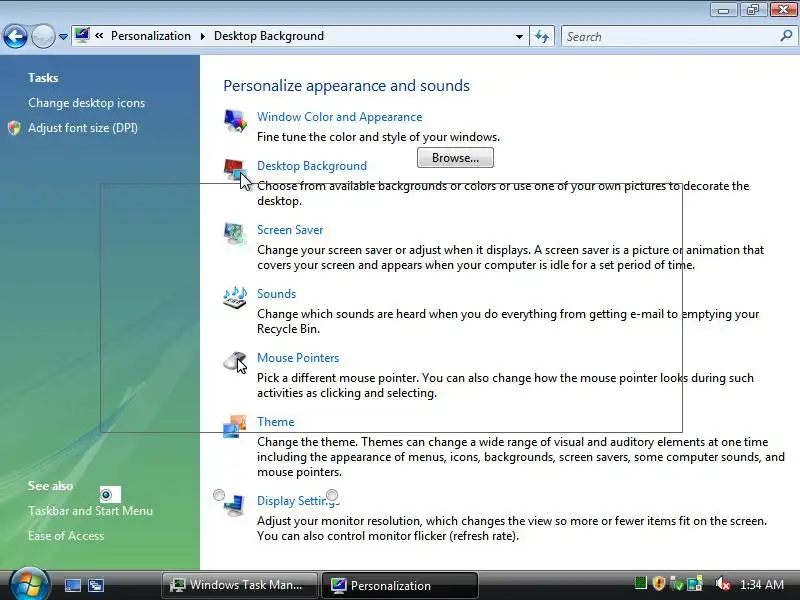
Task: Click the greyed-out Forward arrow button
Action: pyautogui.click(x=43, y=36)
